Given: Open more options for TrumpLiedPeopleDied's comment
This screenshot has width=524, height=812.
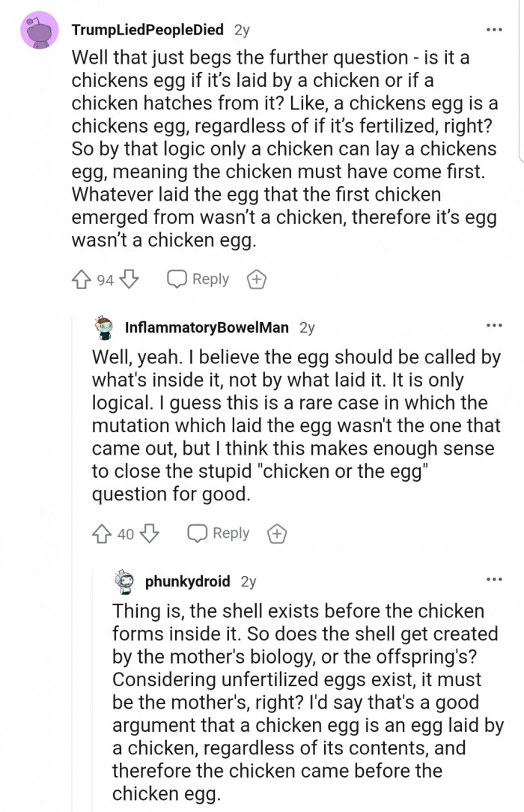Looking at the screenshot, I should (493, 29).
